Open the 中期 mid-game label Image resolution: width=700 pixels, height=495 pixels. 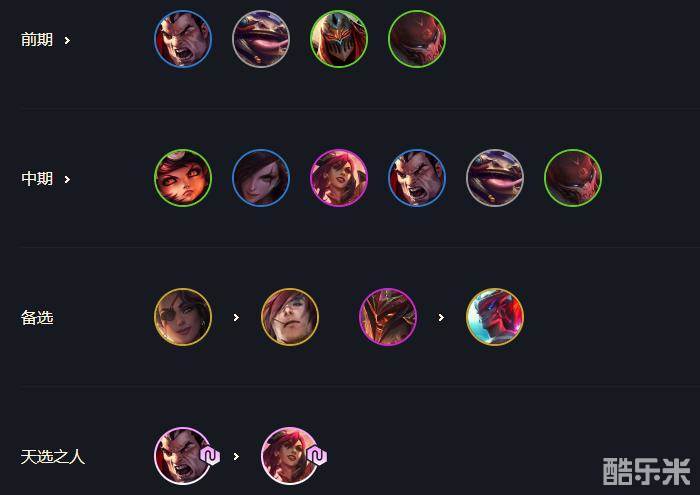pos(37,179)
